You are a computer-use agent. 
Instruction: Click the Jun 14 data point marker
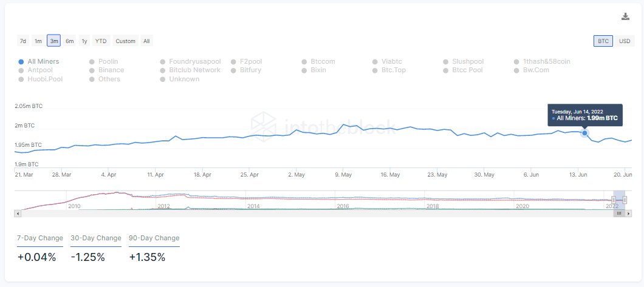pyautogui.click(x=584, y=133)
